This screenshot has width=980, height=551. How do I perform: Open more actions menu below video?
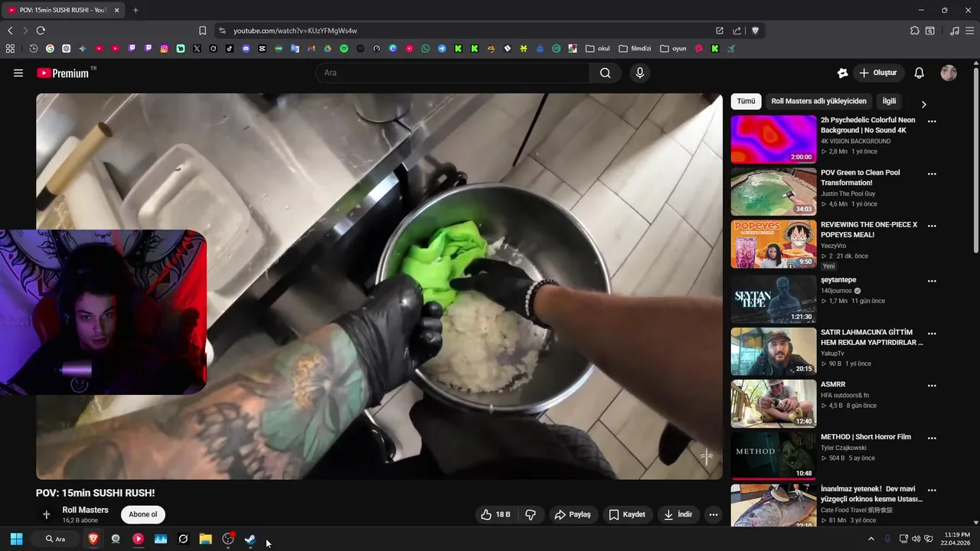pyautogui.click(x=714, y=514)
